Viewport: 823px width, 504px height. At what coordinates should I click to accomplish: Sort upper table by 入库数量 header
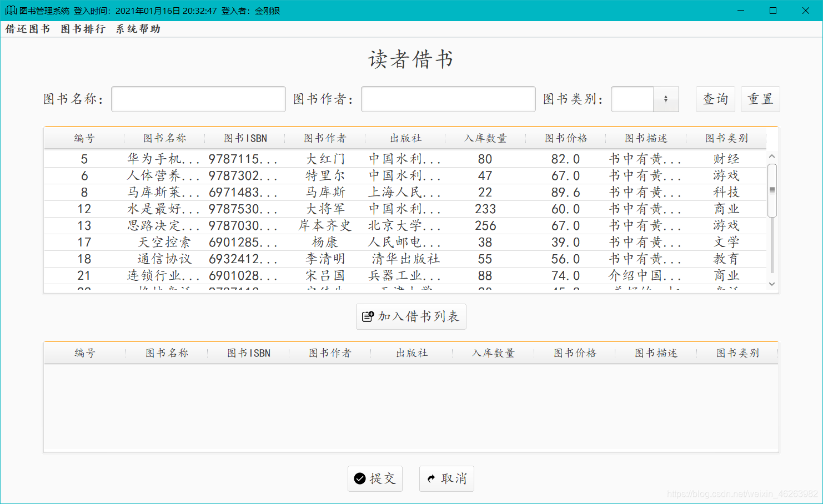pyautogui.click(x=485, y=138)
